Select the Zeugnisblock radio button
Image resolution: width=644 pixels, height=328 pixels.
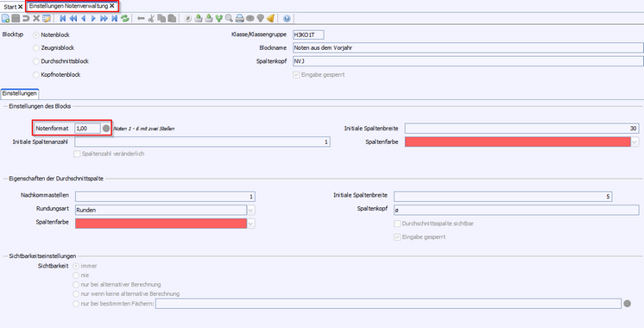[x=36, y=48]
